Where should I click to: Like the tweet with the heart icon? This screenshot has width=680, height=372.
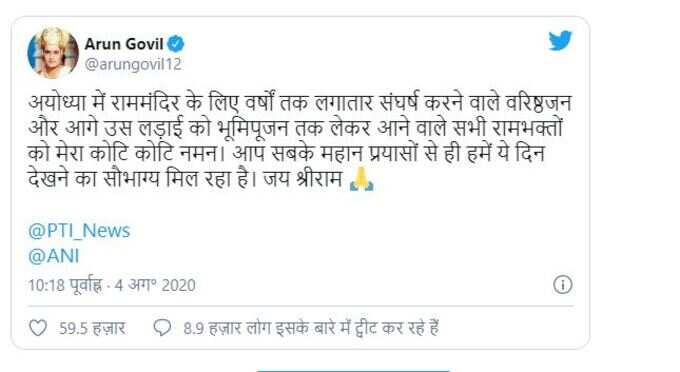tap(38, 328)
